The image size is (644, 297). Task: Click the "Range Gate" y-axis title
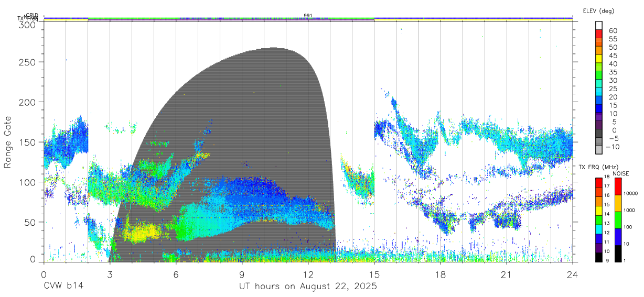coord(8,142)
